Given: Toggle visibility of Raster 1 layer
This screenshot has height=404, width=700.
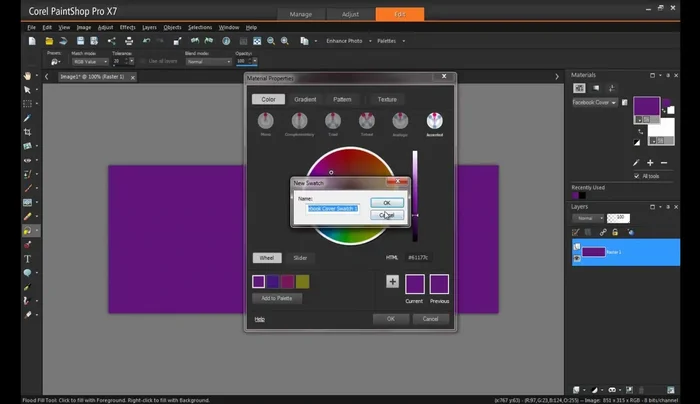Looking at the screenshot, I should [578, 258].
